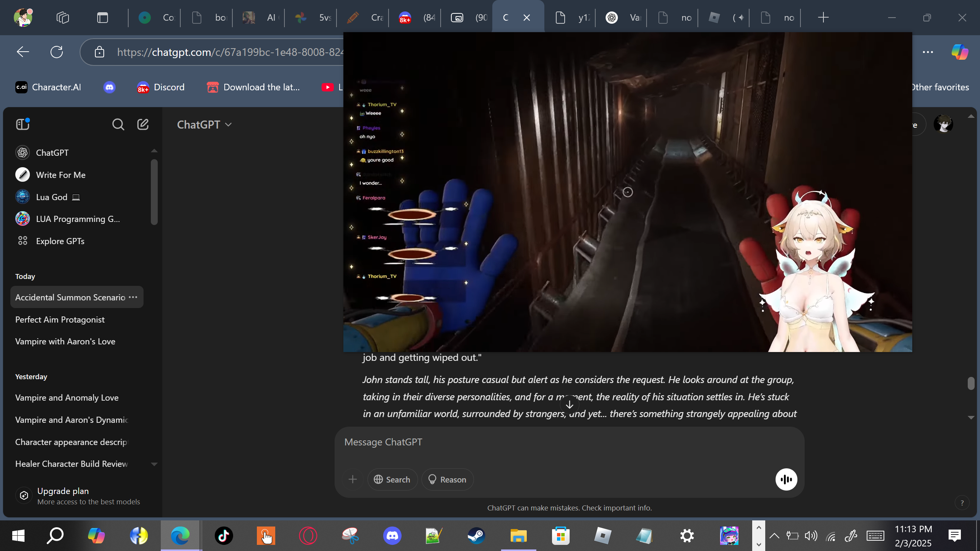Start voice mode with the waveform button
Viewport: 980px width, 551px height.
pyautogui.click(x=786, y=479)
